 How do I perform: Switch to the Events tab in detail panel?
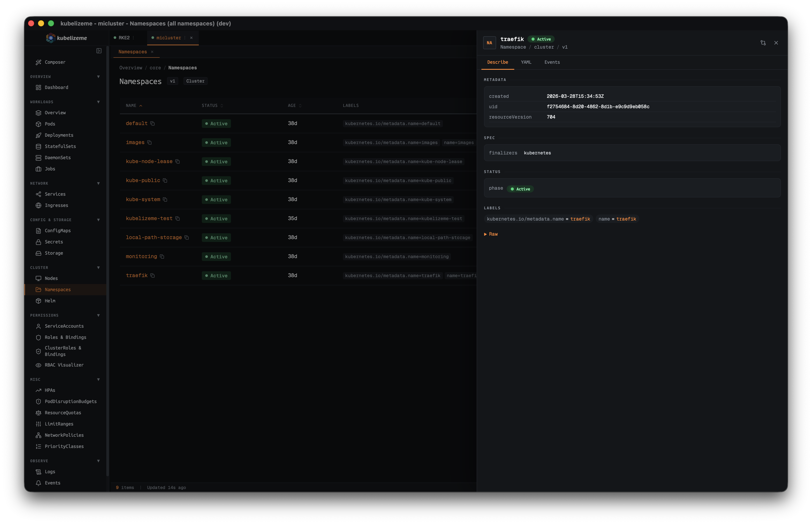pyautogui.click(x=552, y=62)
